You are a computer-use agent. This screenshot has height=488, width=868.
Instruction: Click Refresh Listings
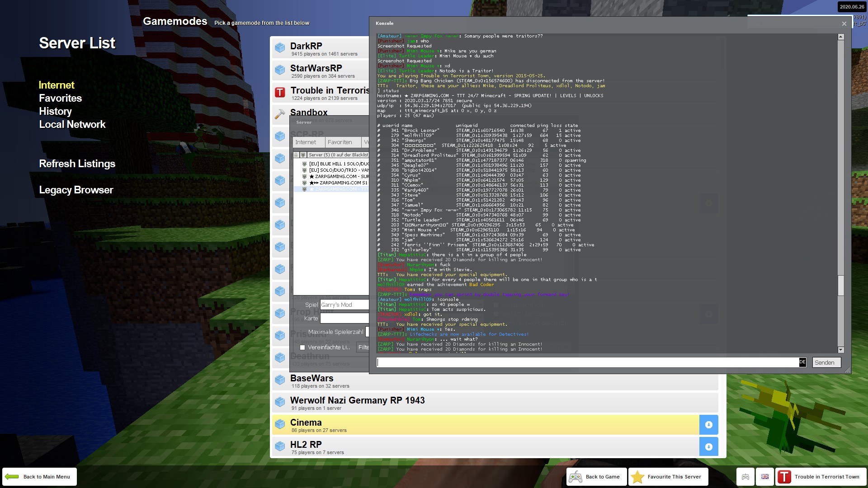[77, 164]
